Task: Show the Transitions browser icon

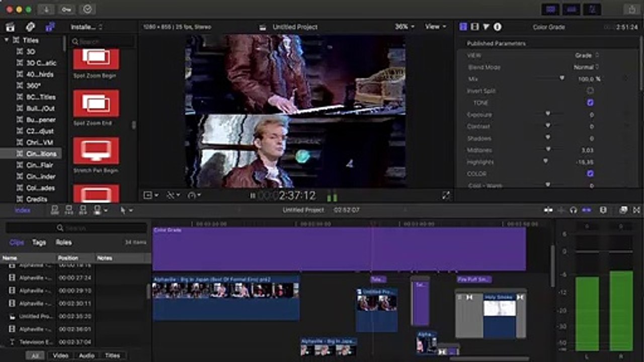Action: tap(636, 210)
